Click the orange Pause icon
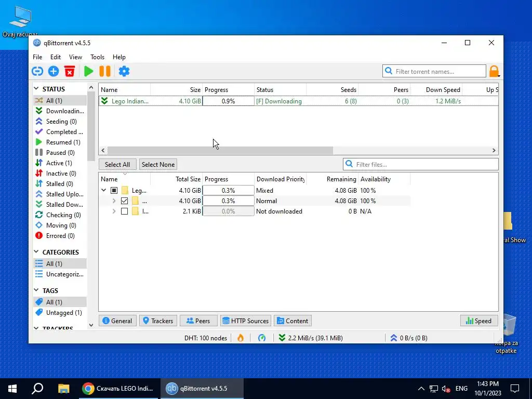 105,71
